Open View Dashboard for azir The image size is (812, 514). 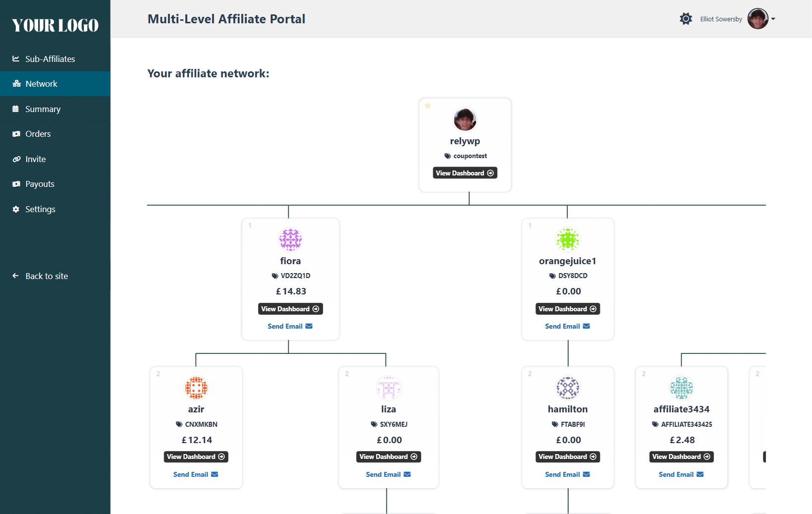[196, 457]
